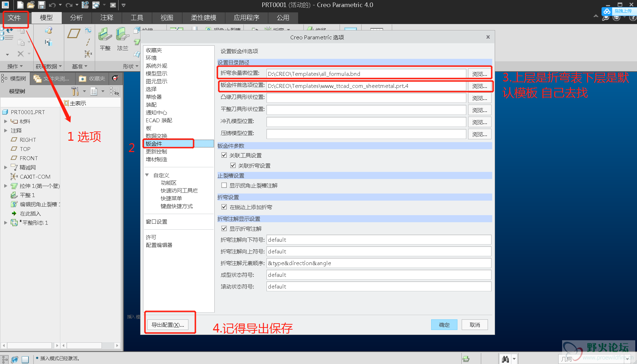
Task: Select the 编辑拐角止裂槽 1 tree item
Action: tap(35, 204)
